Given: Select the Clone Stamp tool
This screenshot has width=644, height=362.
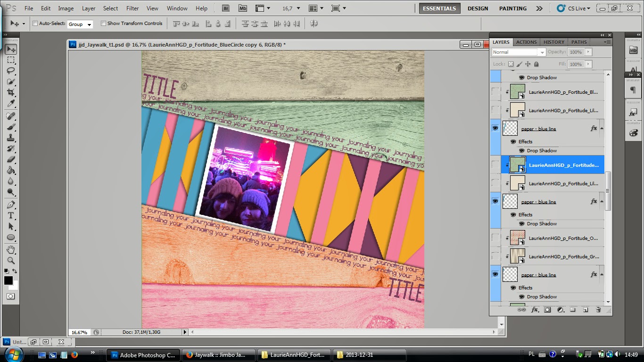Looking at the screenshot, I should click(x=11, y=138).
